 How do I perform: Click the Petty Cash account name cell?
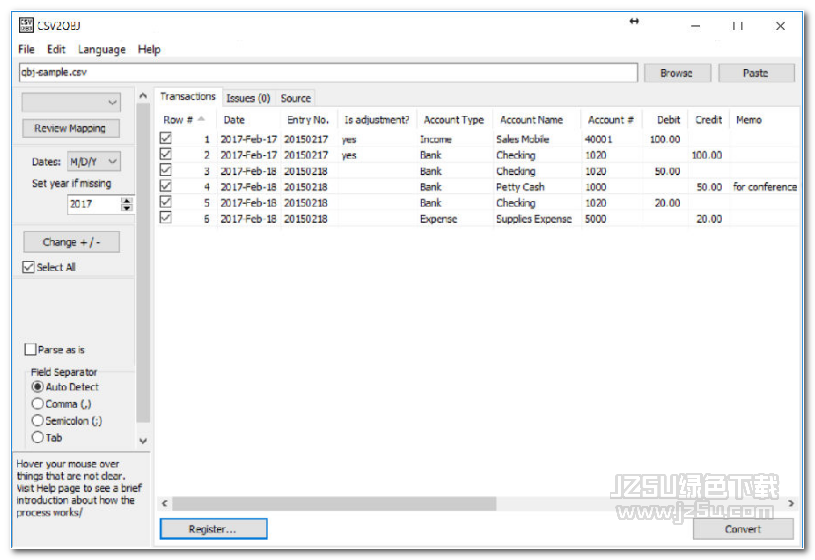point(520,187)
